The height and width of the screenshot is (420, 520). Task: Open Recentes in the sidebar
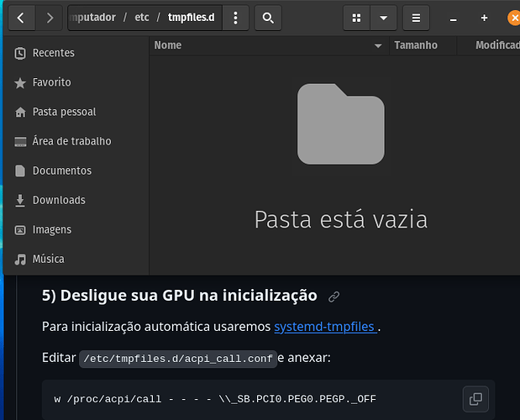tap(76, 53)
